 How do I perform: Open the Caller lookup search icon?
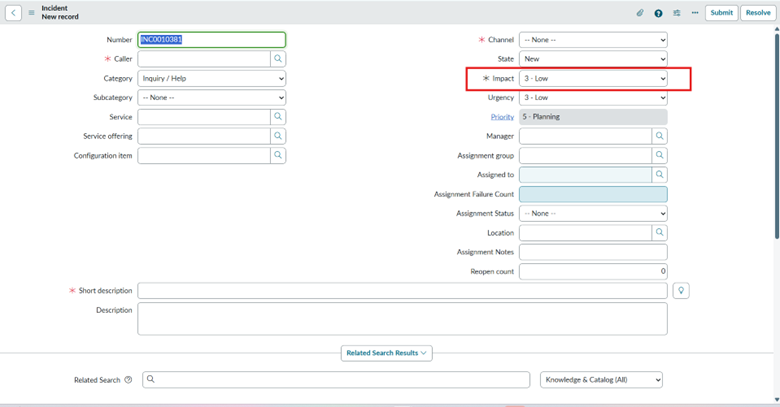(x=278, y=59)
